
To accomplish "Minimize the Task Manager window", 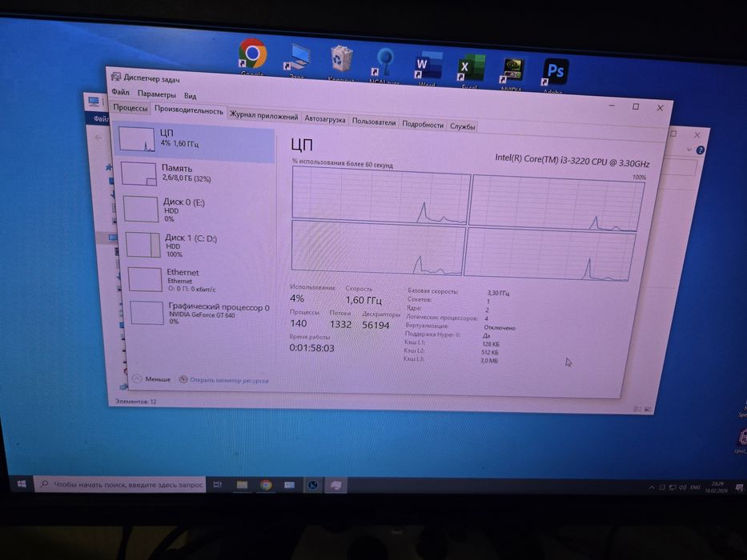I will tap(612, 106).
